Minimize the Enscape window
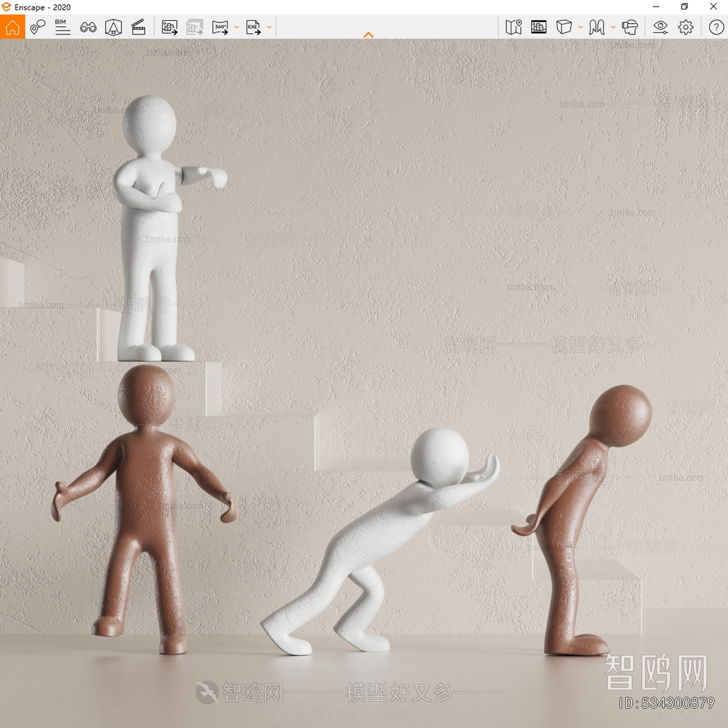This screenshot has width=728, height=728. [x=656, y=7]
